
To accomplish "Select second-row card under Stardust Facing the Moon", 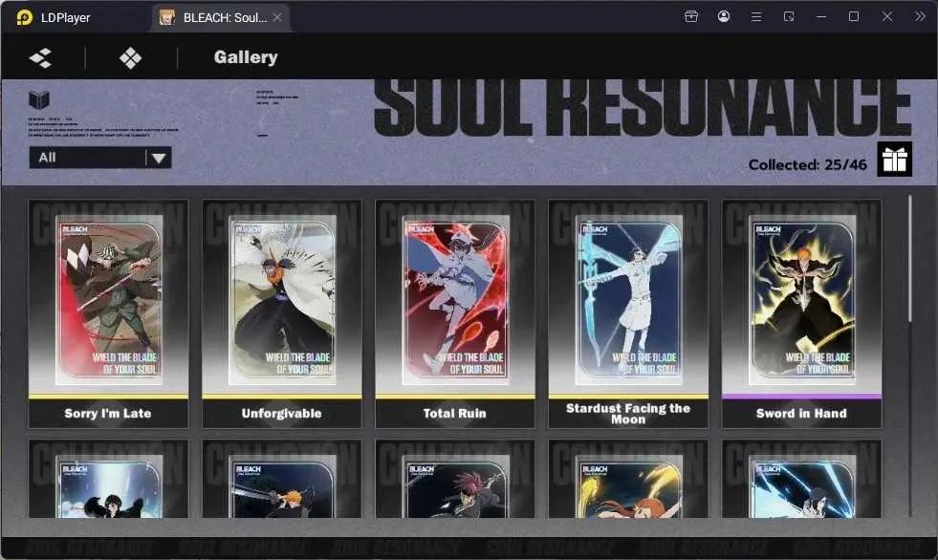I will click(628, 479).
